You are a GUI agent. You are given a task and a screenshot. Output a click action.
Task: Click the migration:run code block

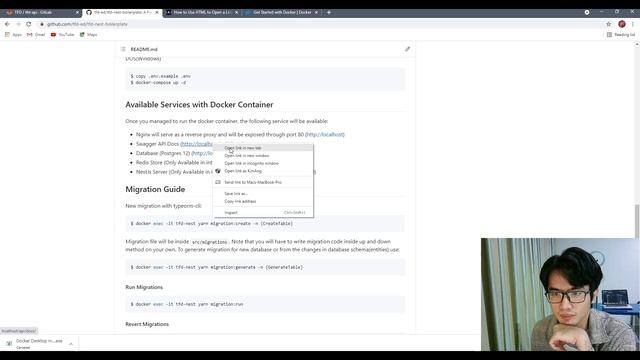(265, 304)
